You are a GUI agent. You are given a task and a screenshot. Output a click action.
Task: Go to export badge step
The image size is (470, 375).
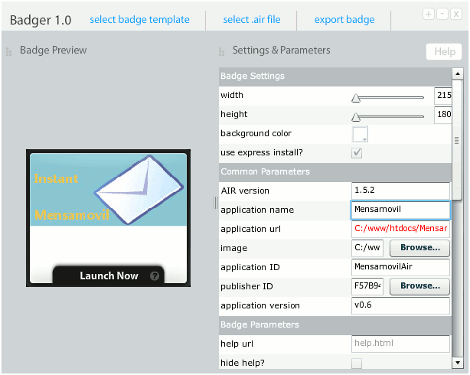[x=344, y=20]
